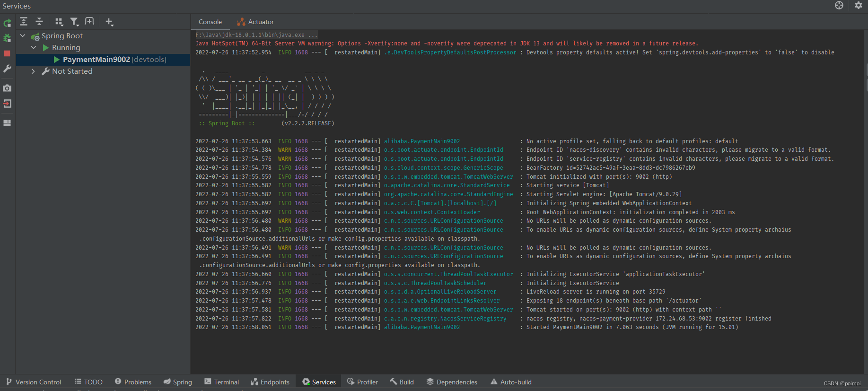Click the Group By toolbar icon
Viewport: 868px width, 391px height.
(x=59, y=22)
